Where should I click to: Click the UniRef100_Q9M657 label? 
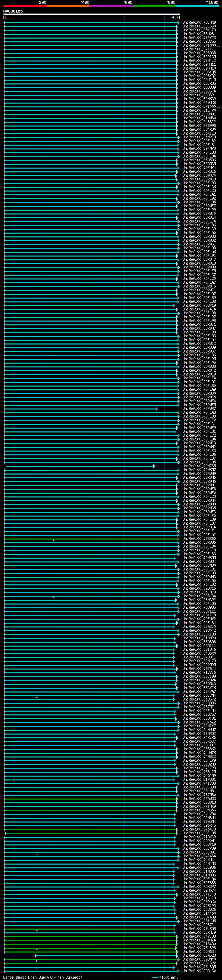click(x=199, y=470)
